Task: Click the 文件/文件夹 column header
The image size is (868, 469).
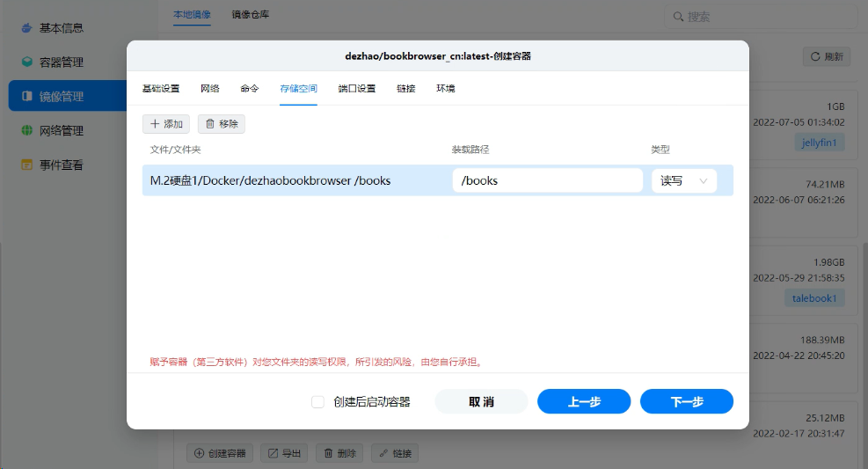Action: pyautogui.click(x=176, y=150)
